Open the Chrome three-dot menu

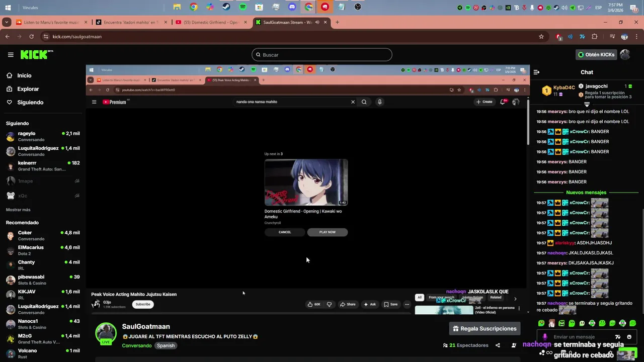click(636, 37)
